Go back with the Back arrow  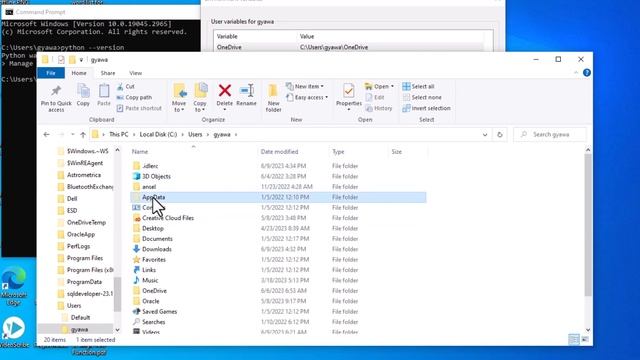(x=47, y=134)
